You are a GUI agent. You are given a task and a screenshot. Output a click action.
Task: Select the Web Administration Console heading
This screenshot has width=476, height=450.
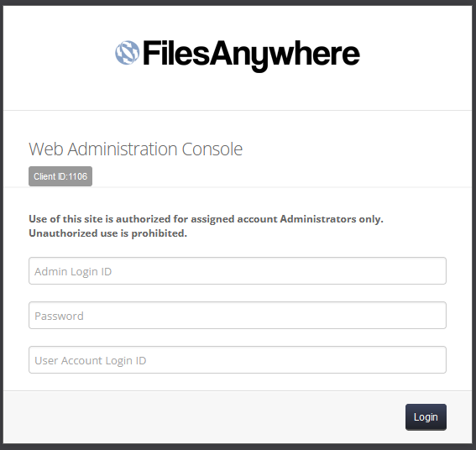(136, 149)
